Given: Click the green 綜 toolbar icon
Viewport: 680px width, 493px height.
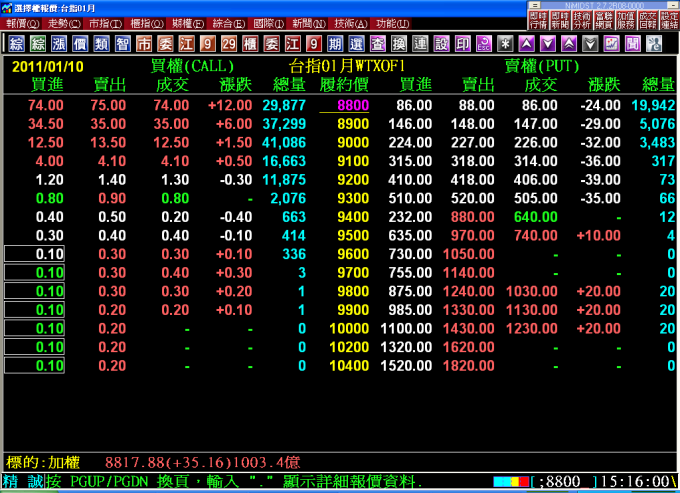Looking at the screenshot, I should (x=38, y=44).
